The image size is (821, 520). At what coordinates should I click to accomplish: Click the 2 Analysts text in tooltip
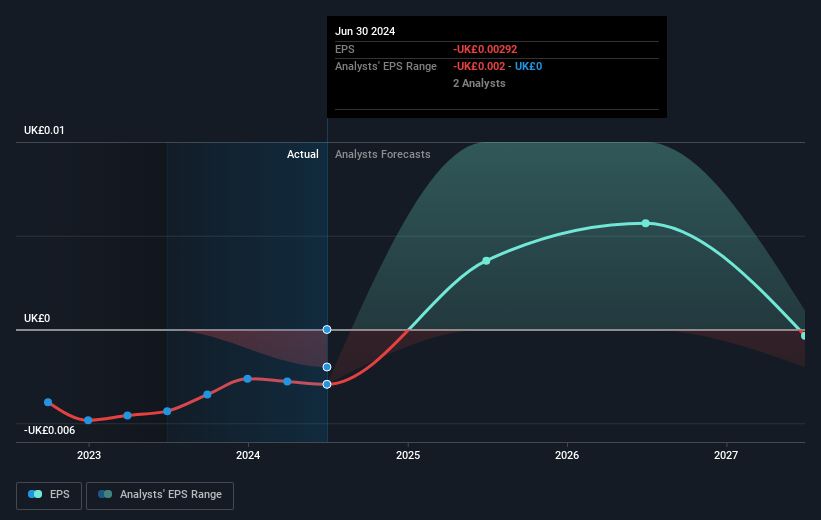pos(479,83)
